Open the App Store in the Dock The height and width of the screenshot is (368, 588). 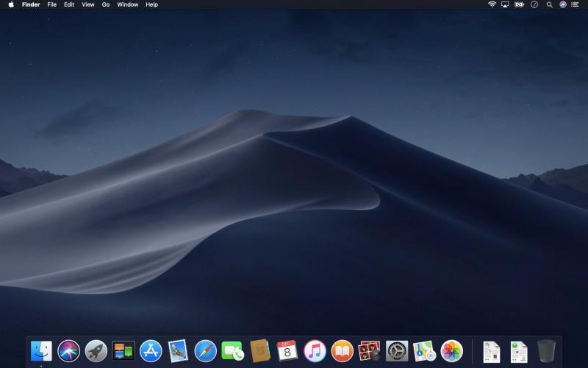coord(151,351)
